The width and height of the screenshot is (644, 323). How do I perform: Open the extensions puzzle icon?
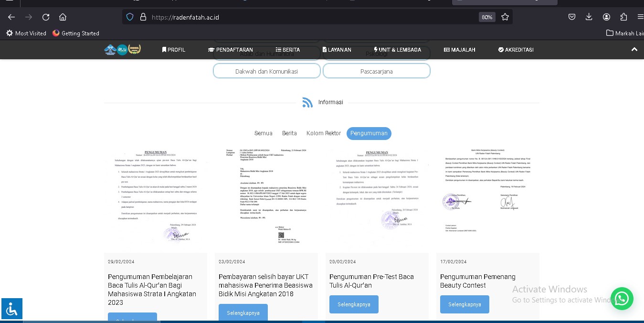click(x=623, y=17)
